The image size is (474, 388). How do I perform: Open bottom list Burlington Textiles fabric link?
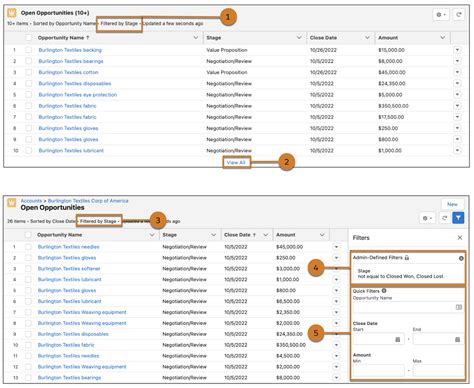click(x=66, y=345)
